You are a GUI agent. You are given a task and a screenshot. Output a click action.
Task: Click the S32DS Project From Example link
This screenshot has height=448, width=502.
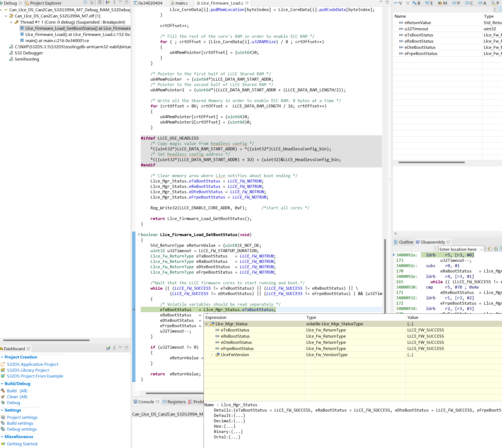(x=35, y=376)
